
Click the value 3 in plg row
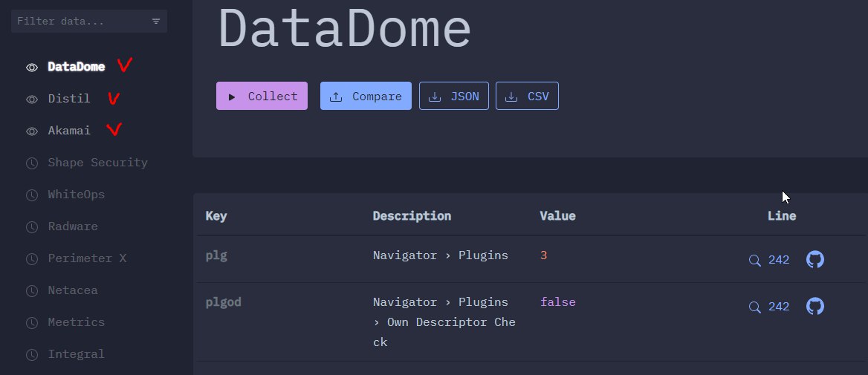pos(543,255)
